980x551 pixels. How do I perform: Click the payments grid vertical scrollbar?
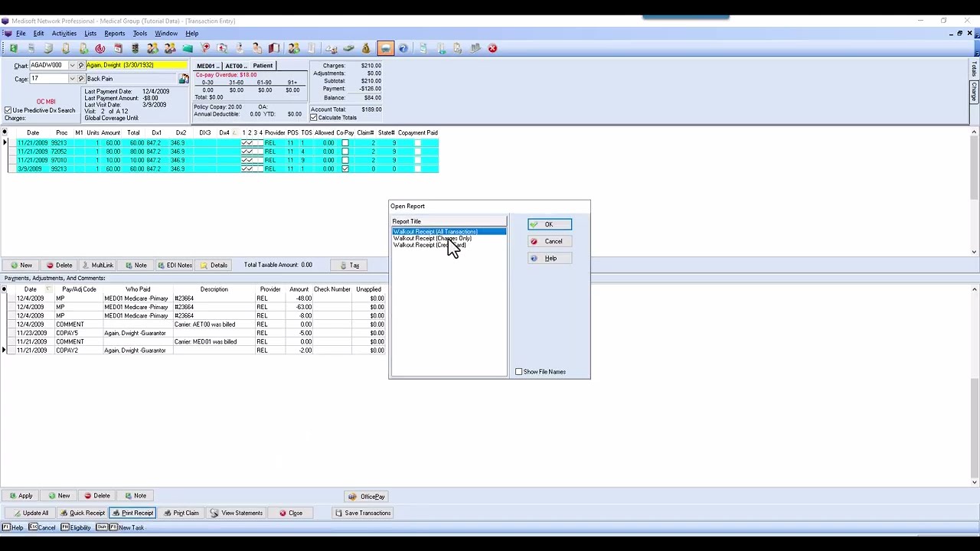pos(974,385)
